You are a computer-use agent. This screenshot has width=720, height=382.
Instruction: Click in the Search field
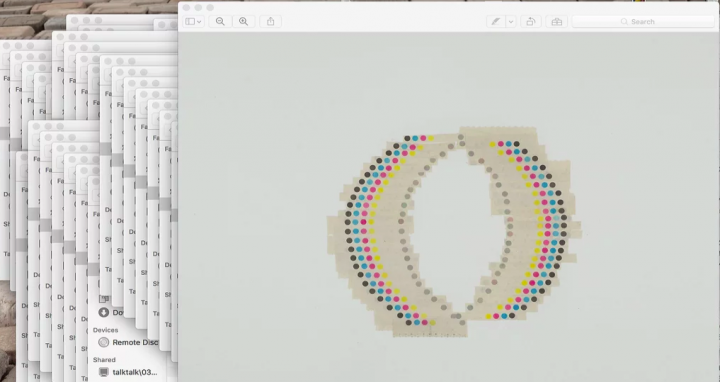click(643, 22)
